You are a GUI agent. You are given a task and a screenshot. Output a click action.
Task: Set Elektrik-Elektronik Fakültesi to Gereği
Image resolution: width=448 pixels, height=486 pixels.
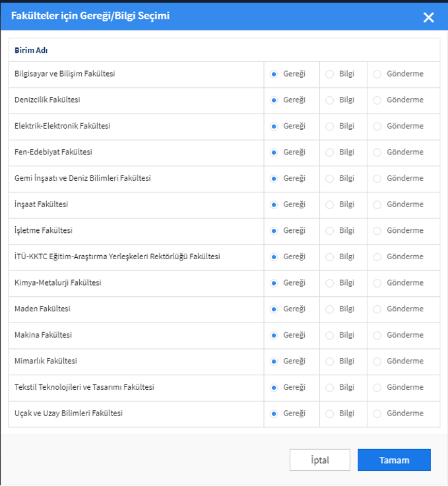274,127
